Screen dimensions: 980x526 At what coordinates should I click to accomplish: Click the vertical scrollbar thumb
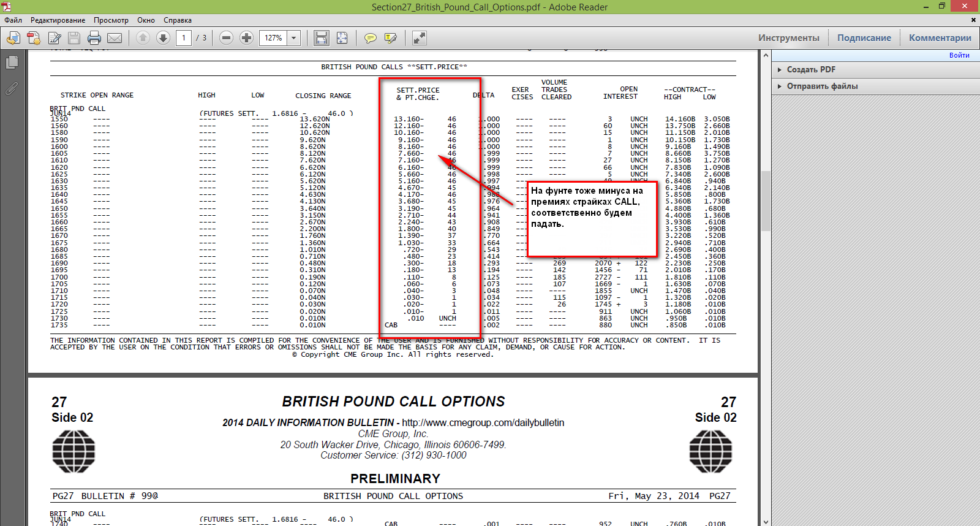766,201
